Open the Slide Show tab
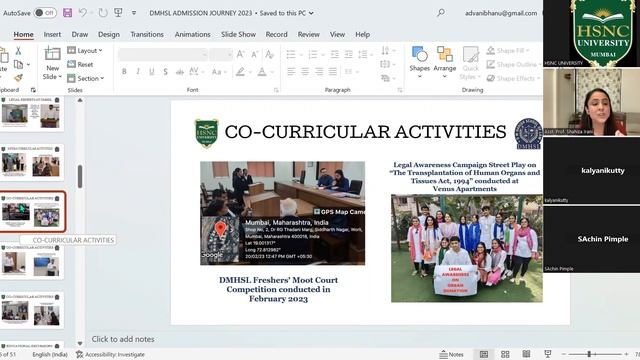640x360 pixels. point(238,35)
